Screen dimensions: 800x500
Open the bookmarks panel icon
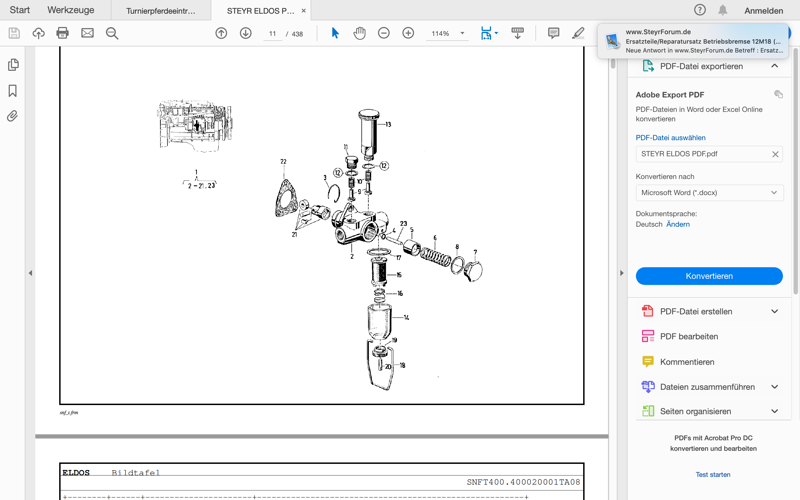point(13,90)
